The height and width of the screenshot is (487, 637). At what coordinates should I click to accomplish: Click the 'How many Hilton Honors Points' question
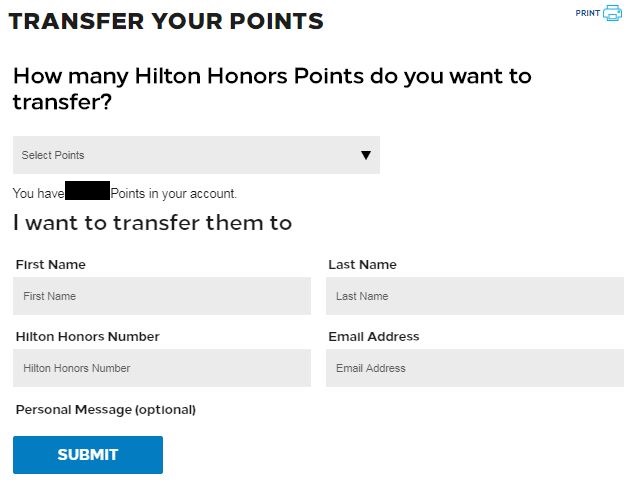click(x=272, y=88)
